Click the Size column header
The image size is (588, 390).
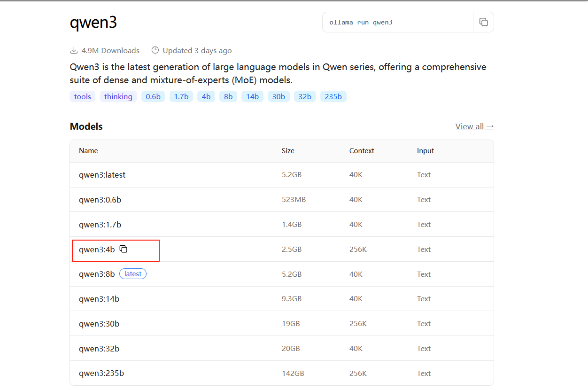coord(288,151)
